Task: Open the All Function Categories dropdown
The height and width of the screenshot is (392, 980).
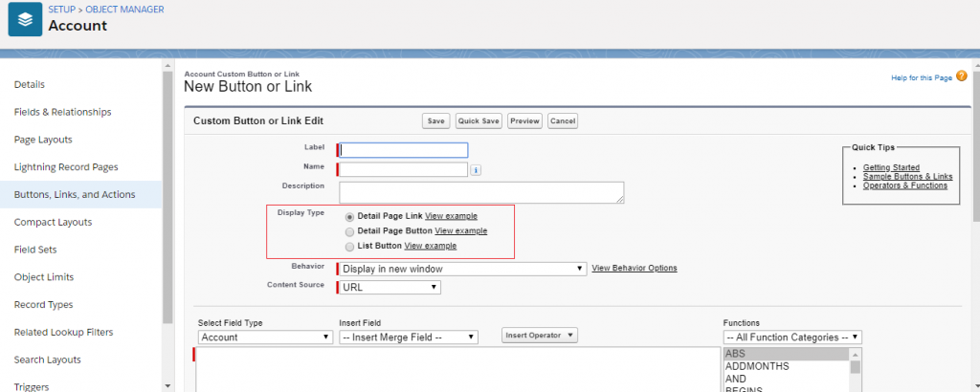Action: [792, 338]
